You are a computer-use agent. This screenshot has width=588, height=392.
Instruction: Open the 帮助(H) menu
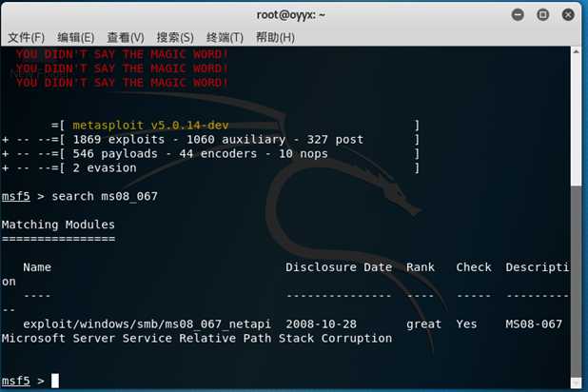(x=275, y=37)
